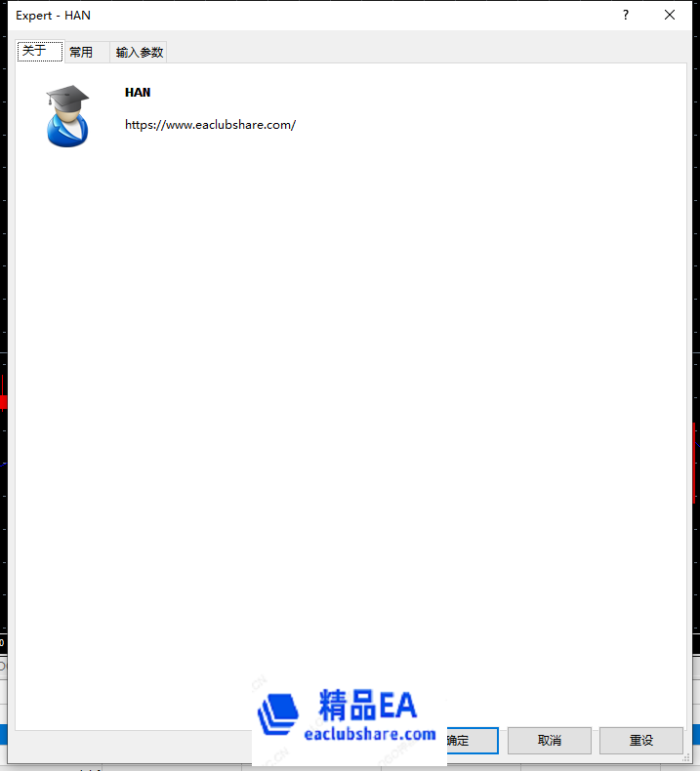Click the 取消 button

point(549,740)
